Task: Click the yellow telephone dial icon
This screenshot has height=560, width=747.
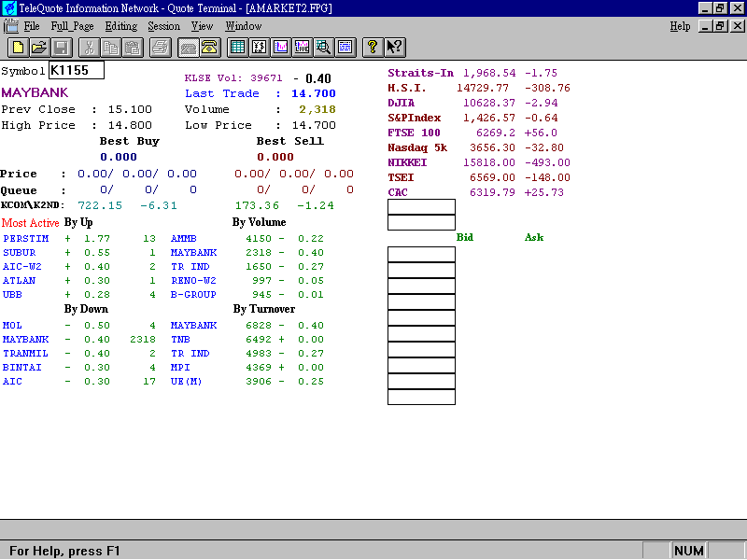Action: [x=209, y=48]
